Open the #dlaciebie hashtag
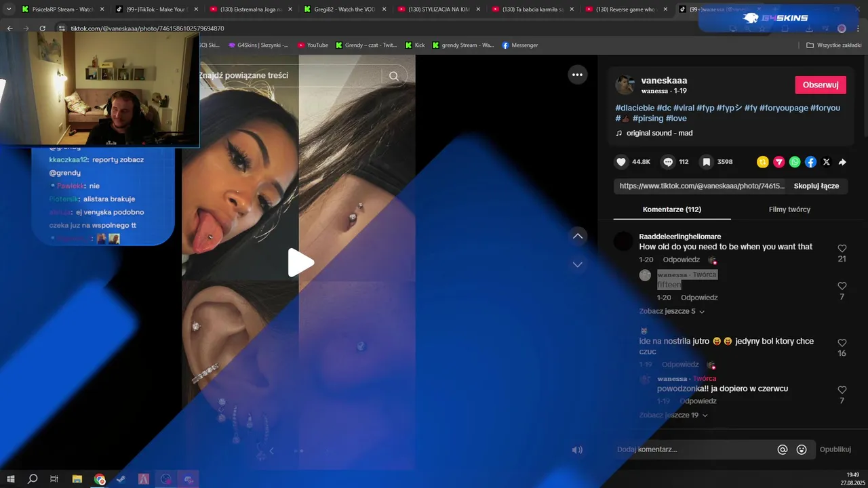Image resolution: width=868 pixels, height=488 pixels. coord(635,108)
